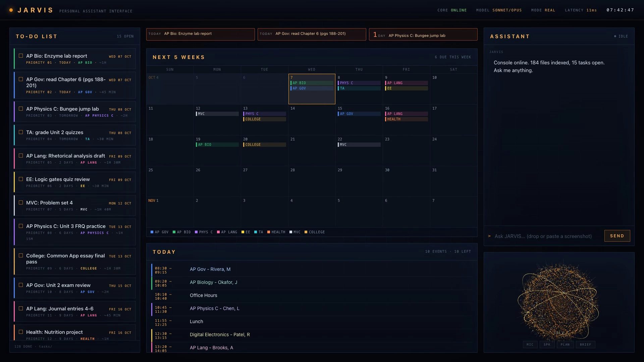Select the November 1 calendar cell
The width and height of the screenshot is (644, 362).
pos(170,212)
